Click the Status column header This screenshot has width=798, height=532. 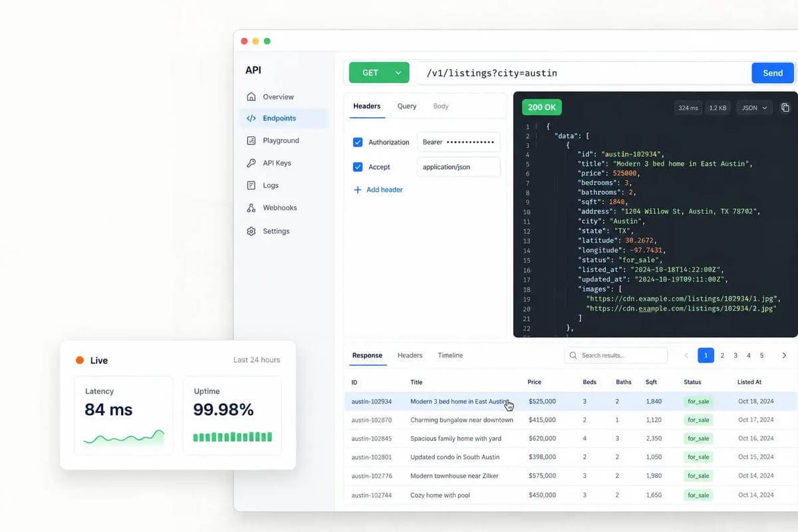[692, 382]
